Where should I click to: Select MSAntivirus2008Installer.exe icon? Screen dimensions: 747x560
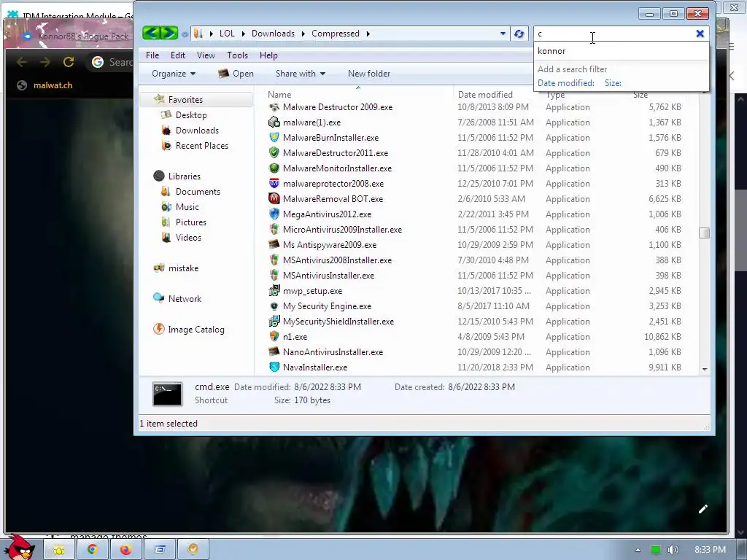coord(274,260)
